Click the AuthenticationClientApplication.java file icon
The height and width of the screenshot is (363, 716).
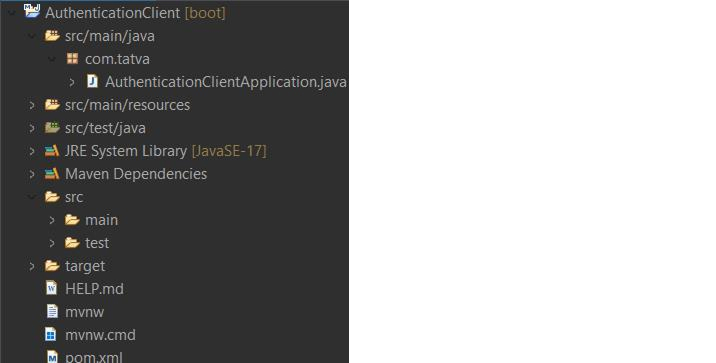[x=92, y=81]
